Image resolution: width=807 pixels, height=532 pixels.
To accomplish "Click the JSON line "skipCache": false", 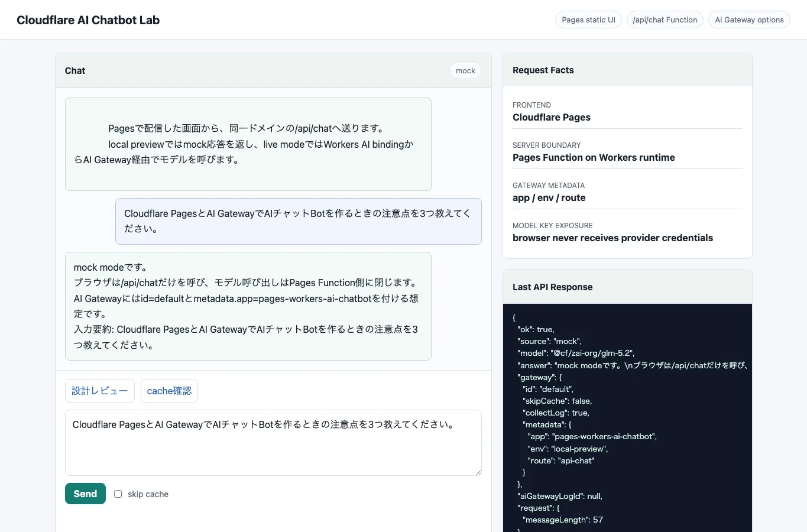I will pos(557,401).
